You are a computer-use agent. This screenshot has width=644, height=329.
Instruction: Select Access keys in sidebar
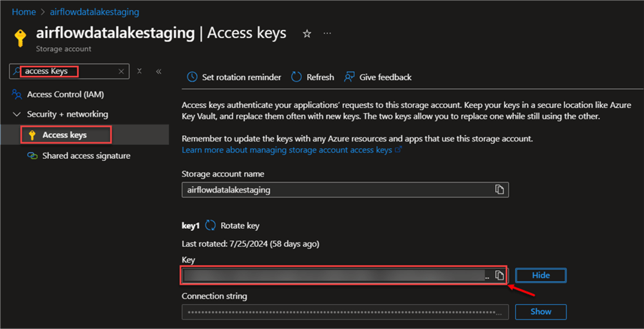64,134
